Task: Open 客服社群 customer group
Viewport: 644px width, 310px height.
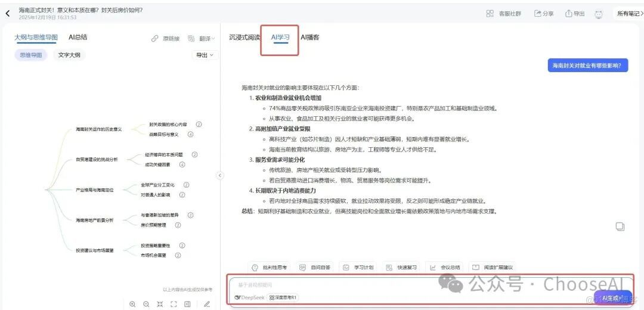Action: [503, 14]
